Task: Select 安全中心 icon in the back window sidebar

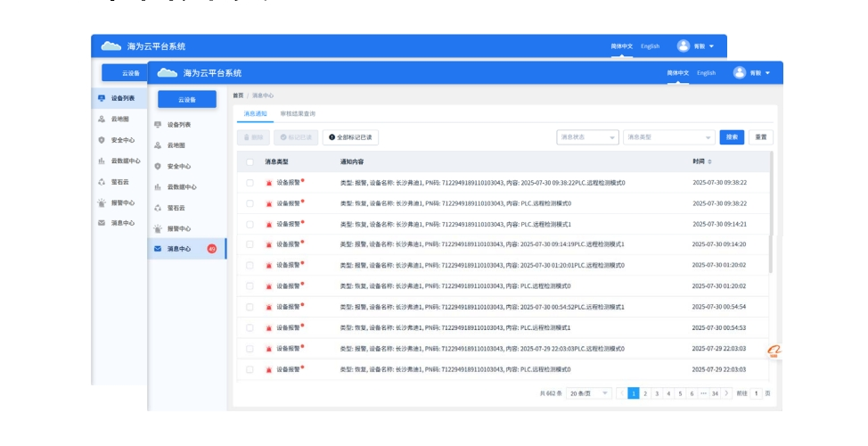Action: point(102,140)
